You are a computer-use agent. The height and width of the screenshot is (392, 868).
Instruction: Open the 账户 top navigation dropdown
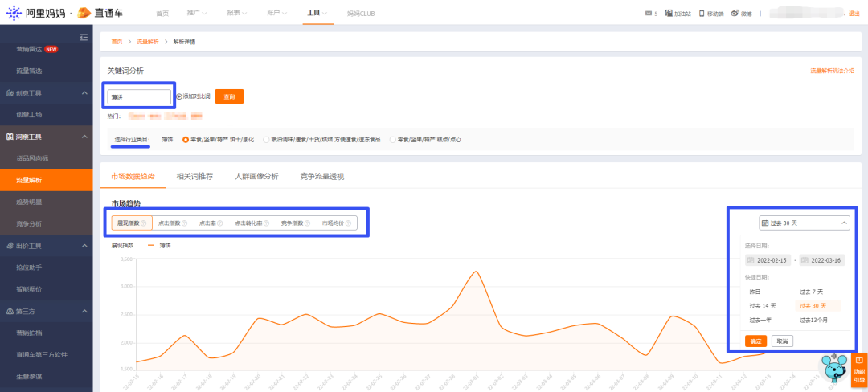point(276,14)
